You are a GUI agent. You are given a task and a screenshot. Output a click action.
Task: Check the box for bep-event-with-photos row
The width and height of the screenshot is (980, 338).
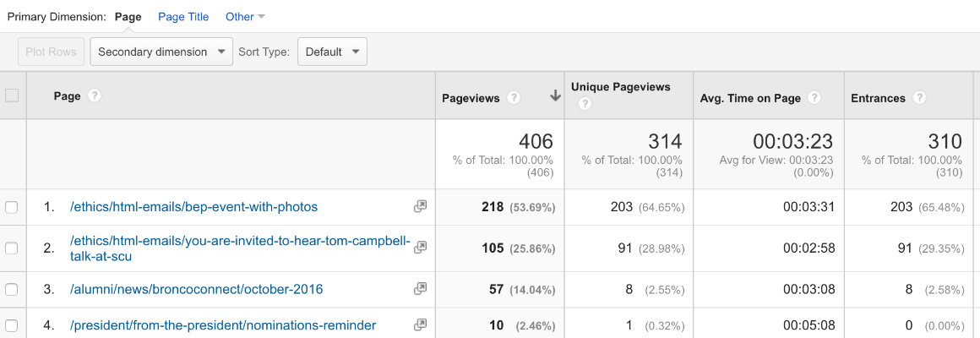coord(12,207)
